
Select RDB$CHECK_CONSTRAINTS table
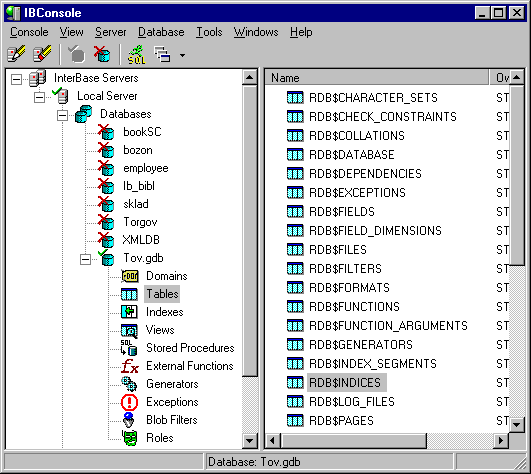pyautogui.click(x=383, y=117)
